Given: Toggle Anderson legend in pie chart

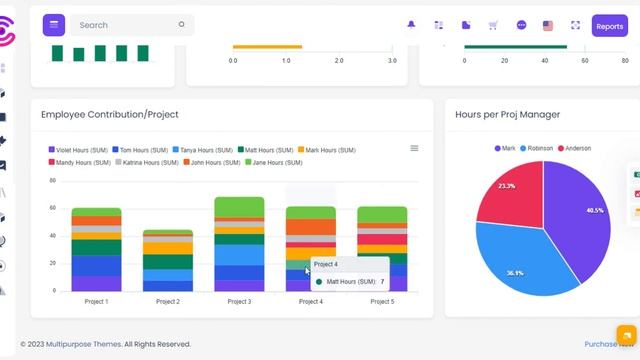Looking at the screenshot, I should (574, 148).
